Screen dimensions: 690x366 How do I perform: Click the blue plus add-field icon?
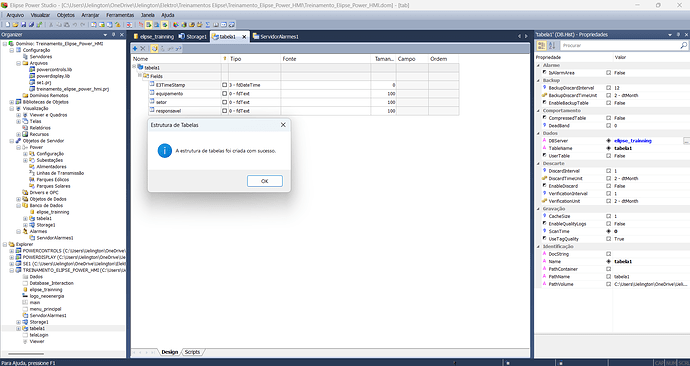click(135, 48)
